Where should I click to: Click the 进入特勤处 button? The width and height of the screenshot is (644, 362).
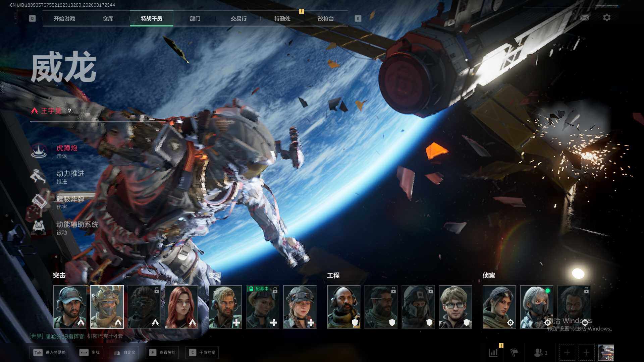pos(50,353)
